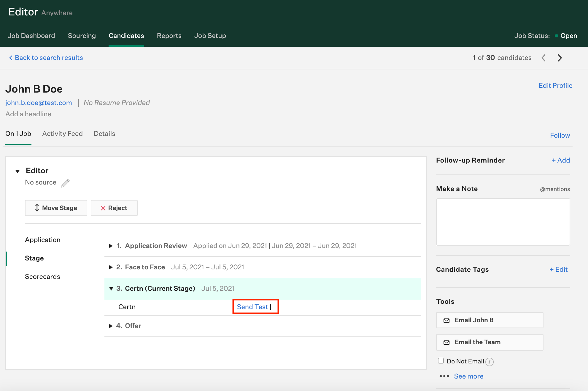Click the back chevron before Back to search results
Viewport: 588px width, 391px height.
pyautogui.click(x=11, y=58)
